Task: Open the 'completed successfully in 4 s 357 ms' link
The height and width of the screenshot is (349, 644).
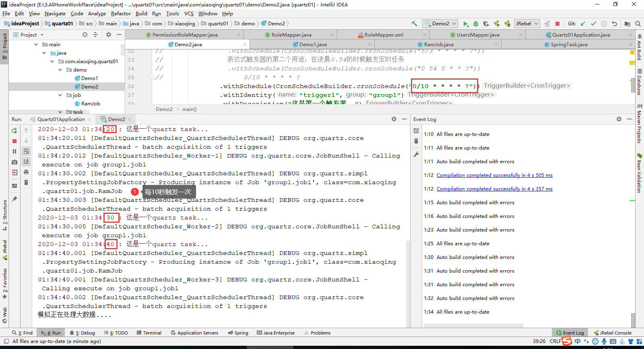Action: pyautogui.click(x=494, y=189)
